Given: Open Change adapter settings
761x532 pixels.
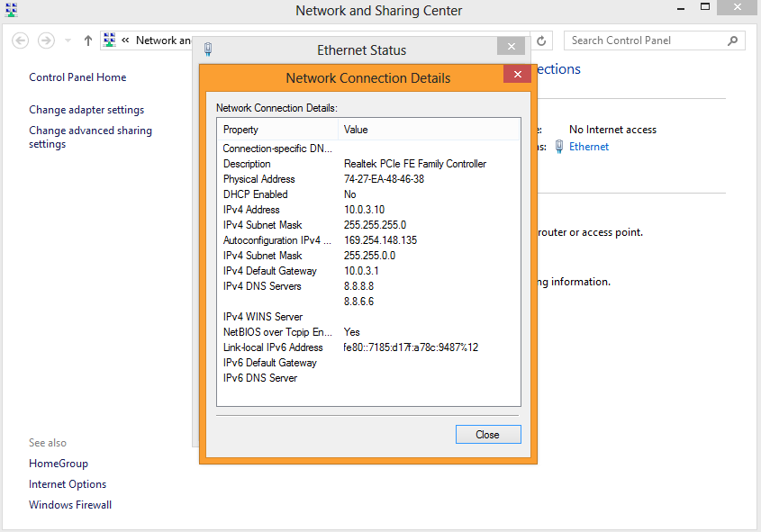Looking at the screenshot, I should pos(86,109).
